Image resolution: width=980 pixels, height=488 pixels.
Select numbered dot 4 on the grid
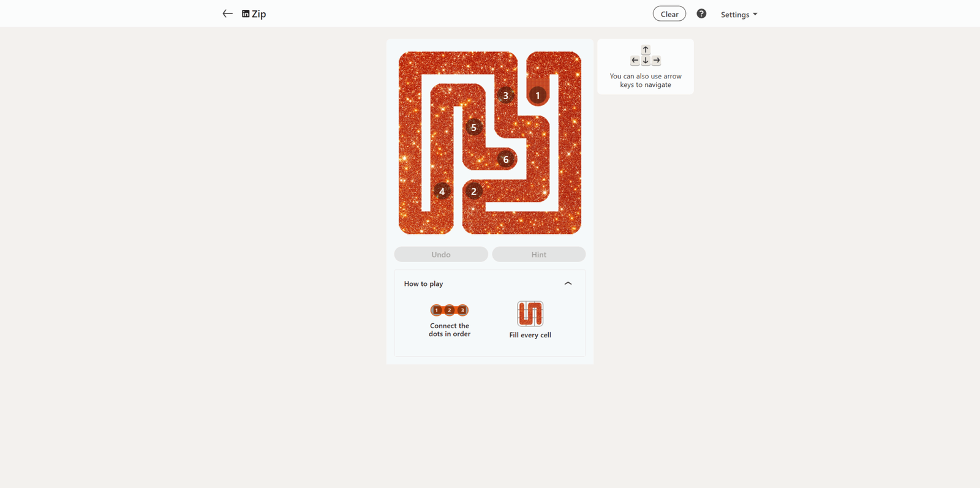(x=442, y=192)
